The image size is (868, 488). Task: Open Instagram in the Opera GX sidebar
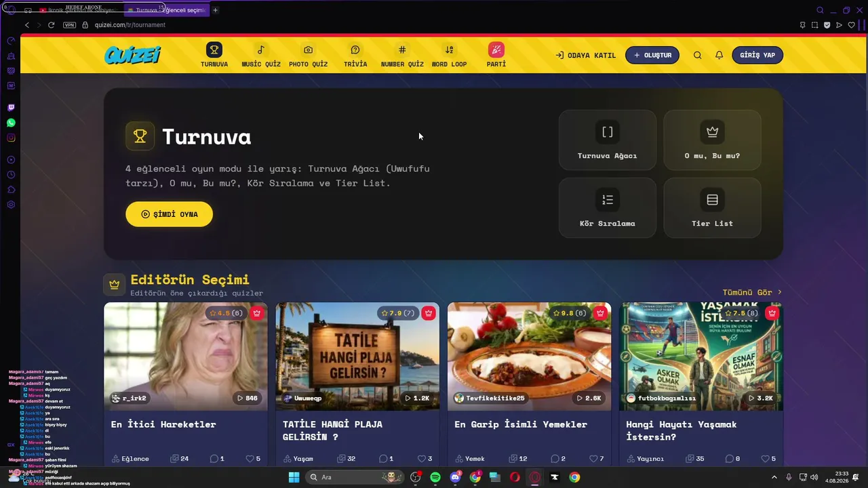(x=11, y=138)
